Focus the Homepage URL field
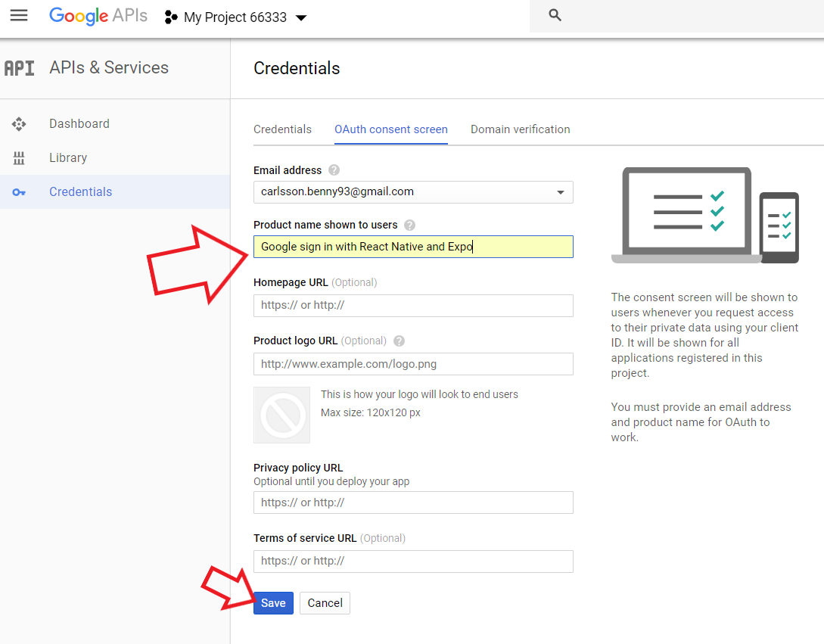824x644 pixels. pos(413,306)
